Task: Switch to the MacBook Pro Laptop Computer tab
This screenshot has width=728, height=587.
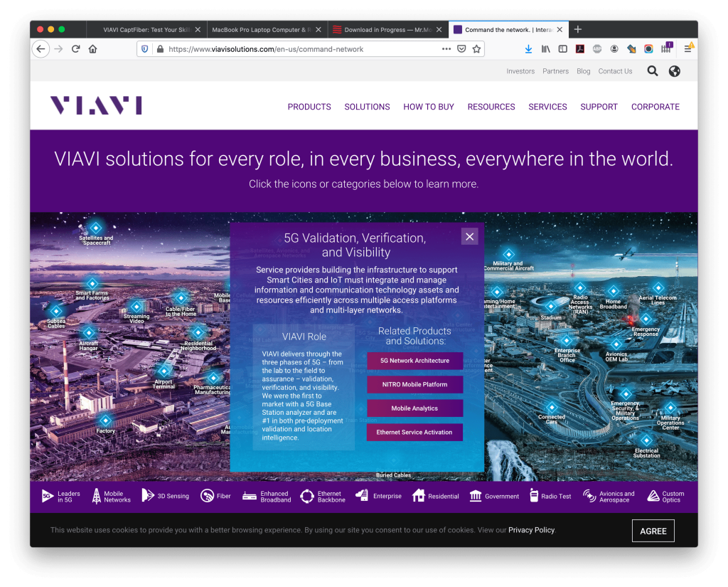Action: 267,29
